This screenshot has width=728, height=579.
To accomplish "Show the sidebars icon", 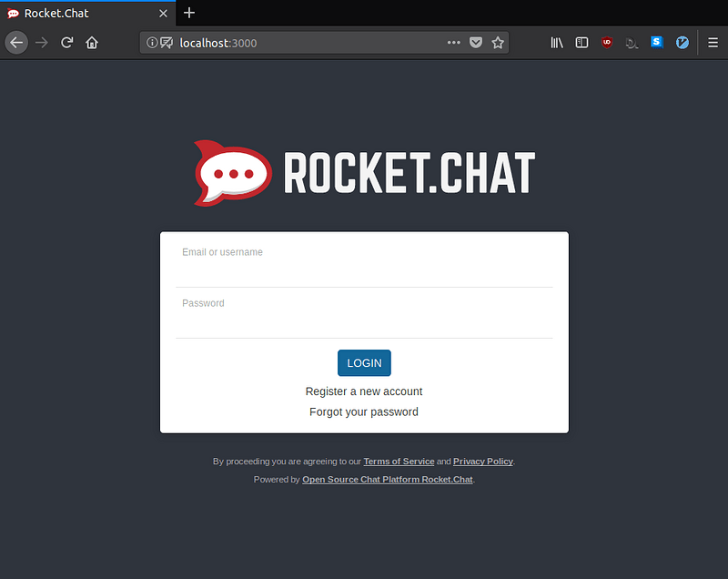I will (581, 43).
